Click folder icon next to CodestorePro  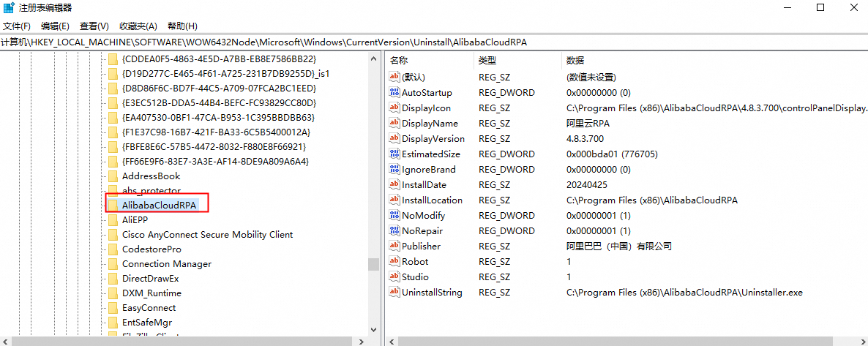[113, 249]
